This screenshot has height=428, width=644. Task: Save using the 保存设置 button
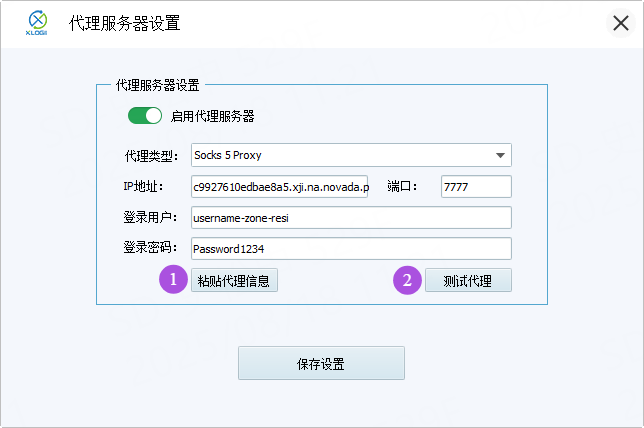click(x=321, y=364)
